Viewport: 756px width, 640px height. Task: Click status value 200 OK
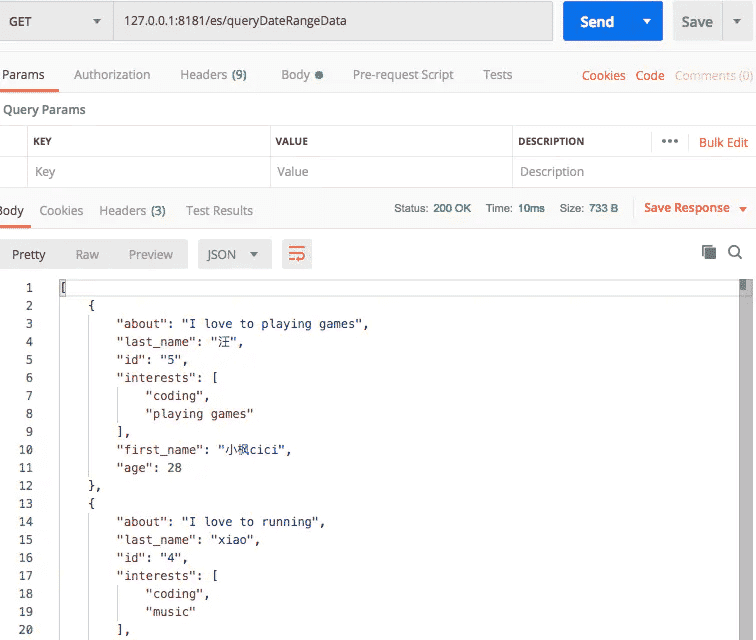452,208
